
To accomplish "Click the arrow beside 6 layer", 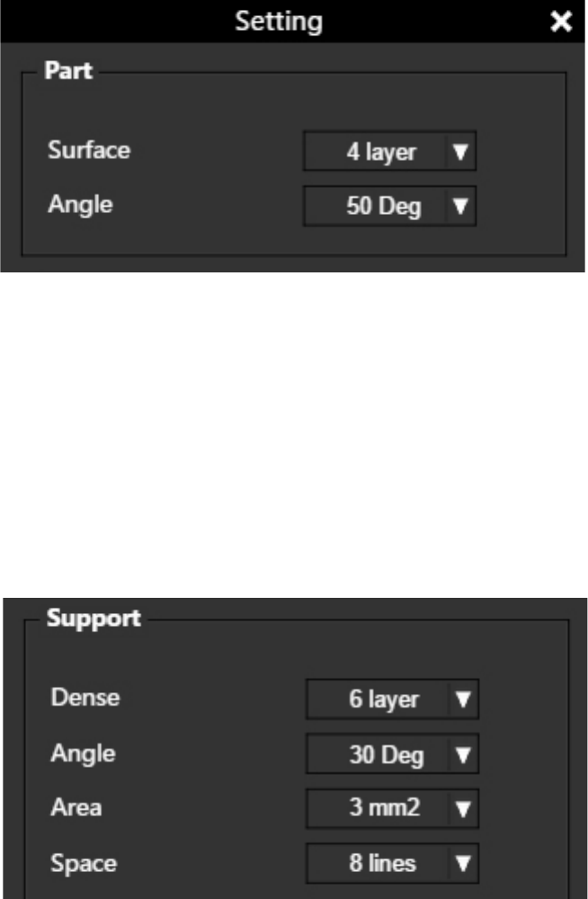I will [x=464, y=699].
